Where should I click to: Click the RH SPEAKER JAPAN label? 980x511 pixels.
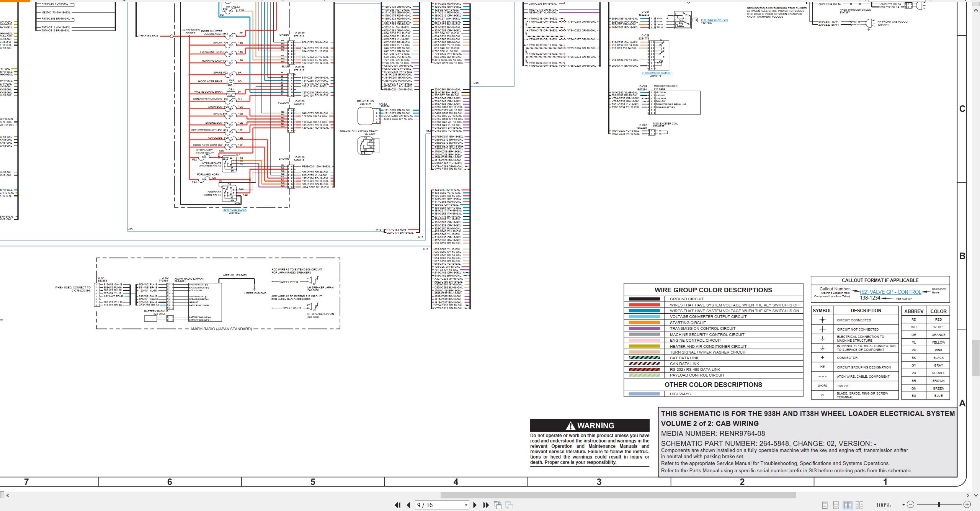(x=320, y=314)
